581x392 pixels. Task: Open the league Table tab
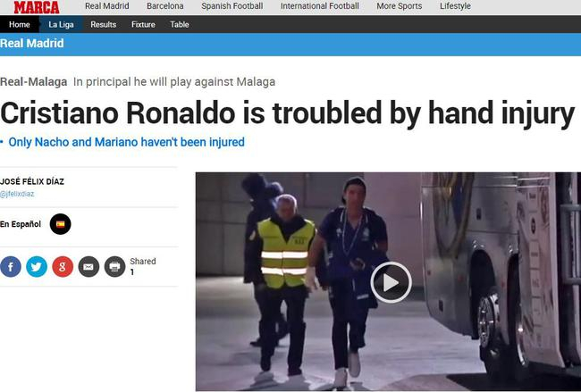180,24
